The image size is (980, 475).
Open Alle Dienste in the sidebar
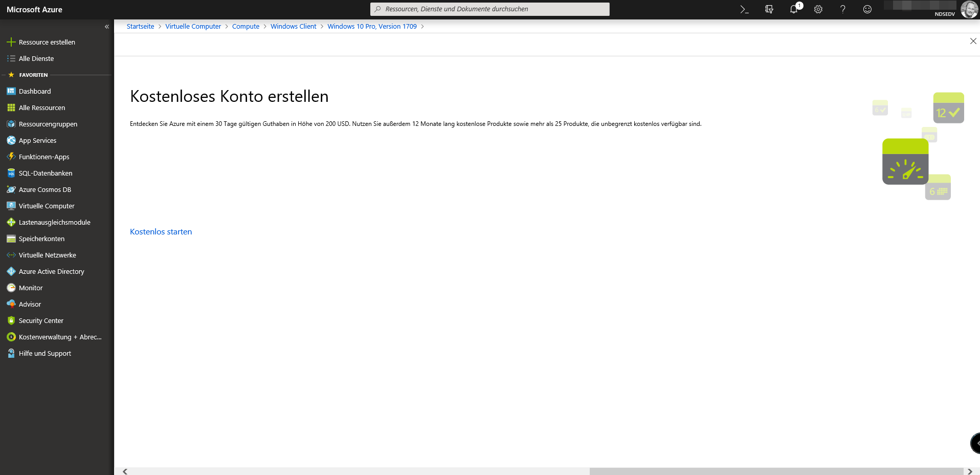coord(36,58)
